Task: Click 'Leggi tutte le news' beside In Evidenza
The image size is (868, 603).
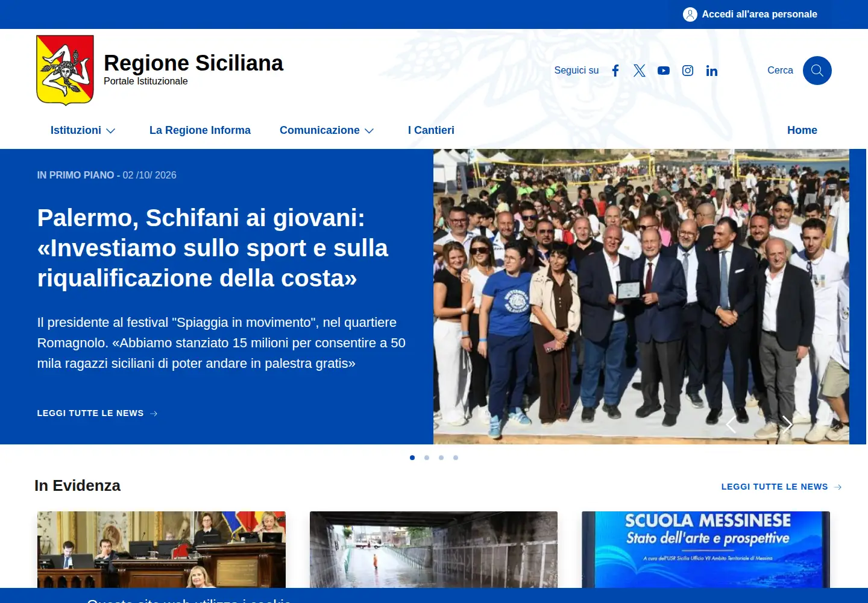Action: point(775,487)
